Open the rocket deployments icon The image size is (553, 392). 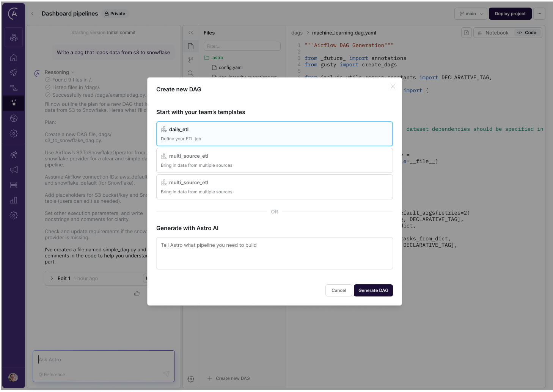coord(14,73)
